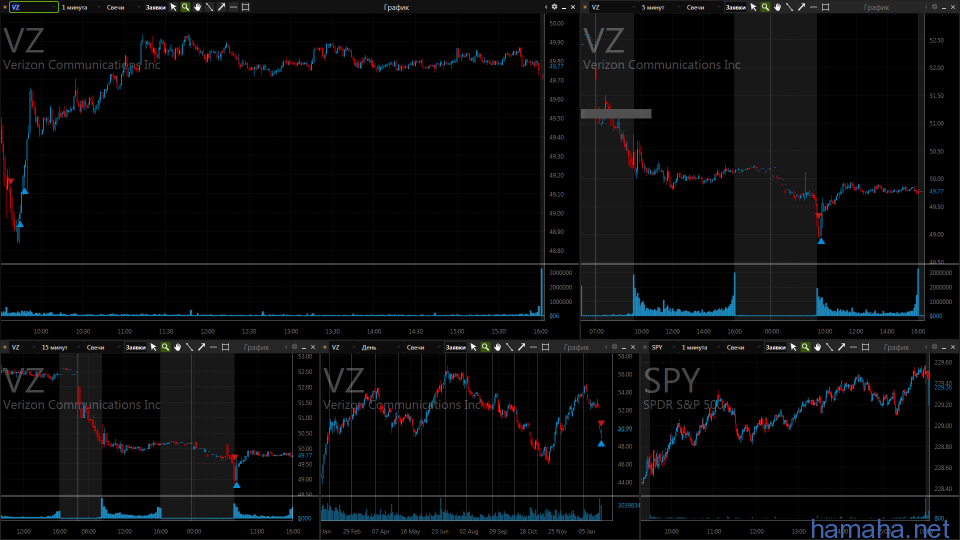Select the pointer tool in 5 минут chart

[753, 7]
